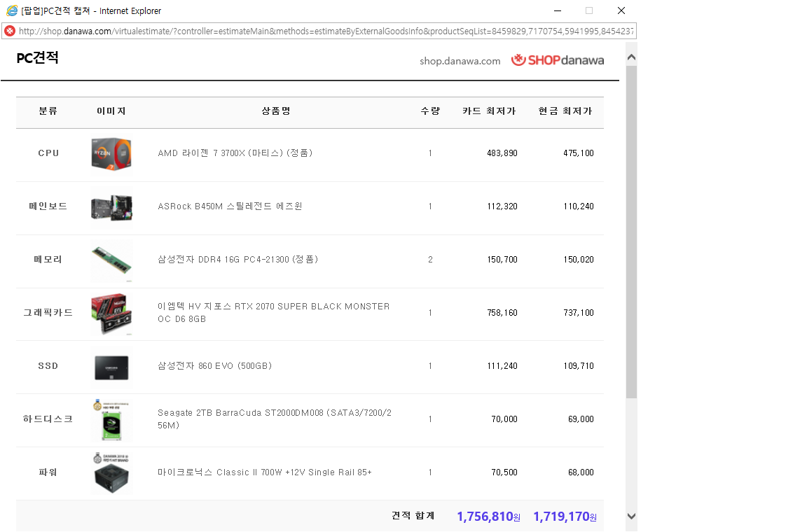807x532 pixels.
Task: Click the CPU category label
Action: [48, 153]
